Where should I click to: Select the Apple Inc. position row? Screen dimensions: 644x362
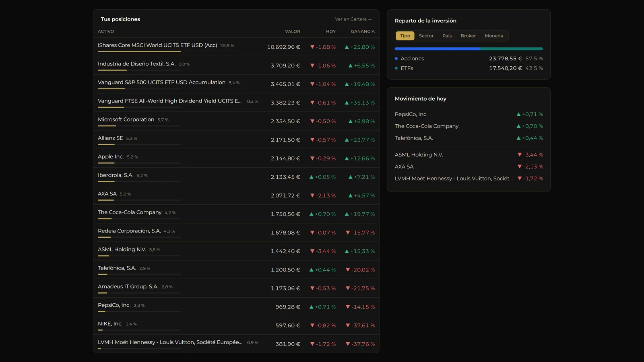pos(236,158)
